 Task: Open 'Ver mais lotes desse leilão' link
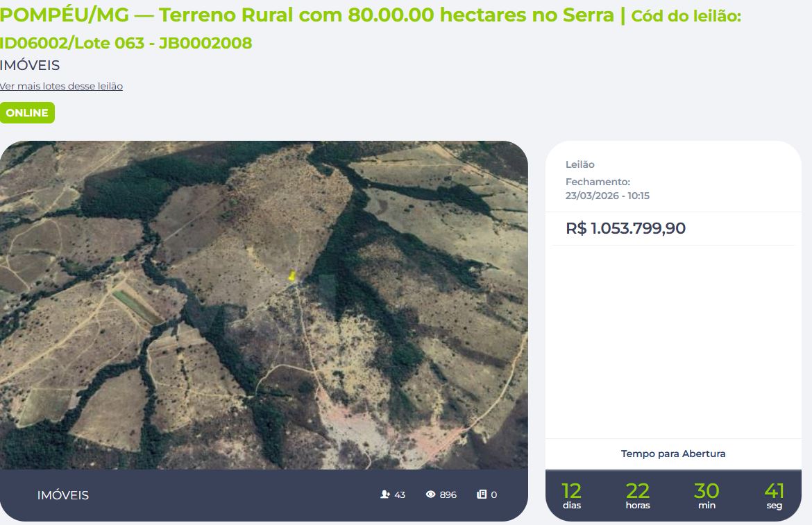61,87
